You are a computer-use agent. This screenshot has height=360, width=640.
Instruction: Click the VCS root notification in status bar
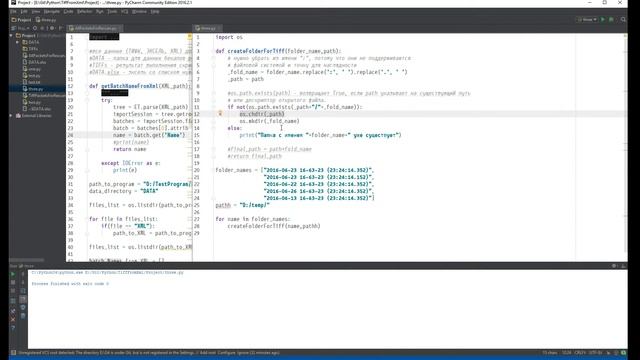click(x=149, y=353)
